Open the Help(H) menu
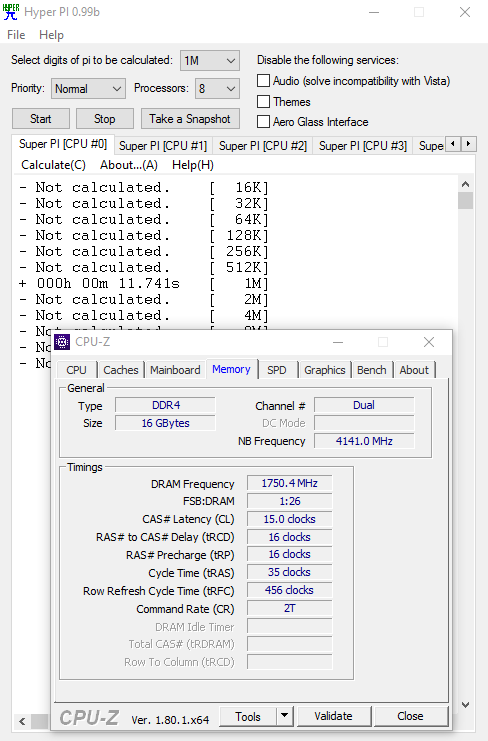This screenshot has height=741, width=488. tap(193, 165)
